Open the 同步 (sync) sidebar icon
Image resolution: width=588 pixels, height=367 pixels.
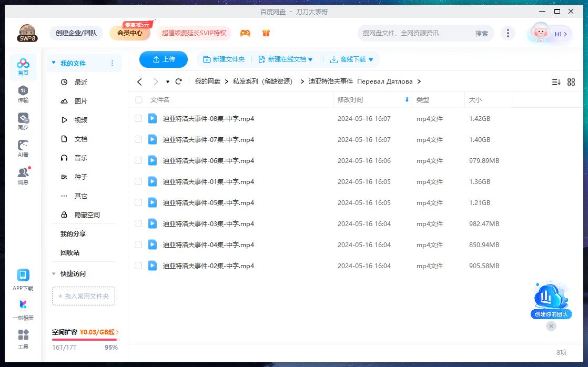[22, 120]
